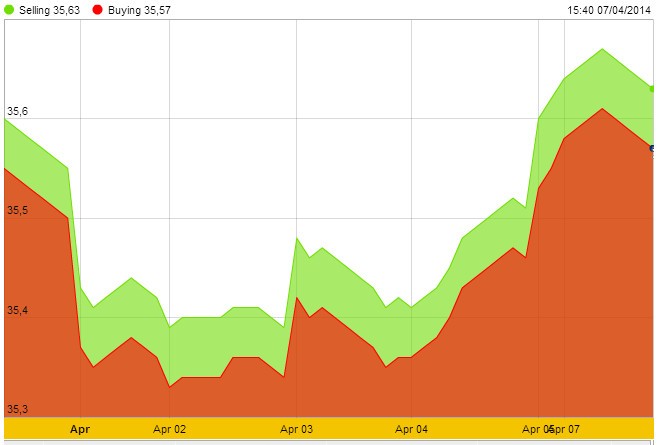This screenshot has width=658, height=445.
Task: Click the lowest Buying point near Apr 02
Action: 170,386
